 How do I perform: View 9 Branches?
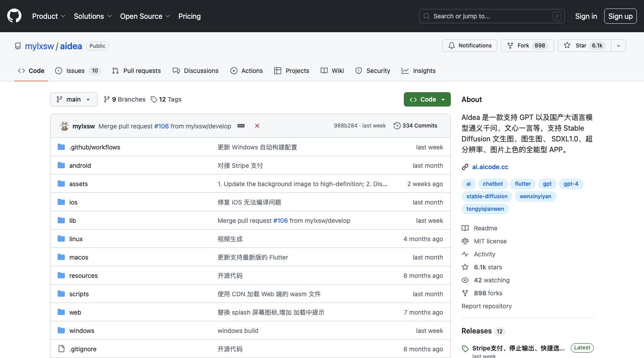click(124, 99)
